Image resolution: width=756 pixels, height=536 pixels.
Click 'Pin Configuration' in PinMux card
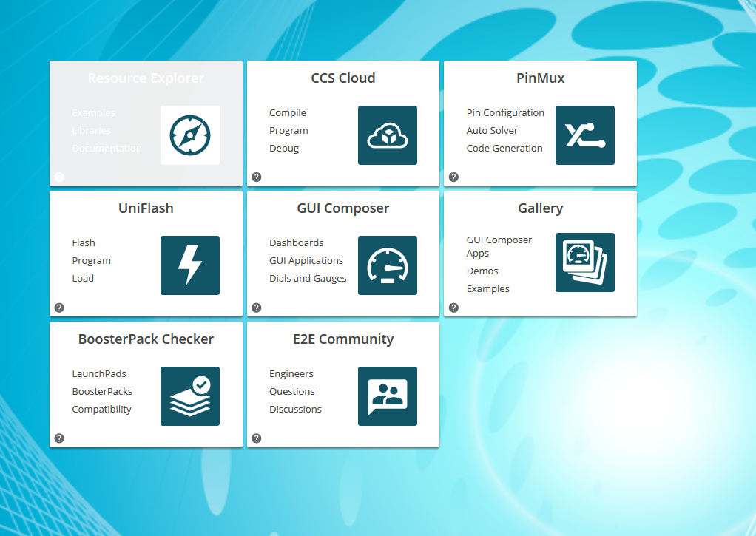pos(505,113)
